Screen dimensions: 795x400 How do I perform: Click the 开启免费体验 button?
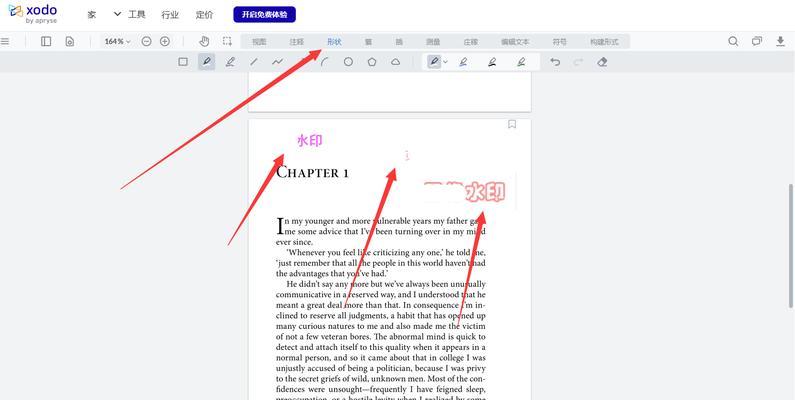click(x=264, y=14)
